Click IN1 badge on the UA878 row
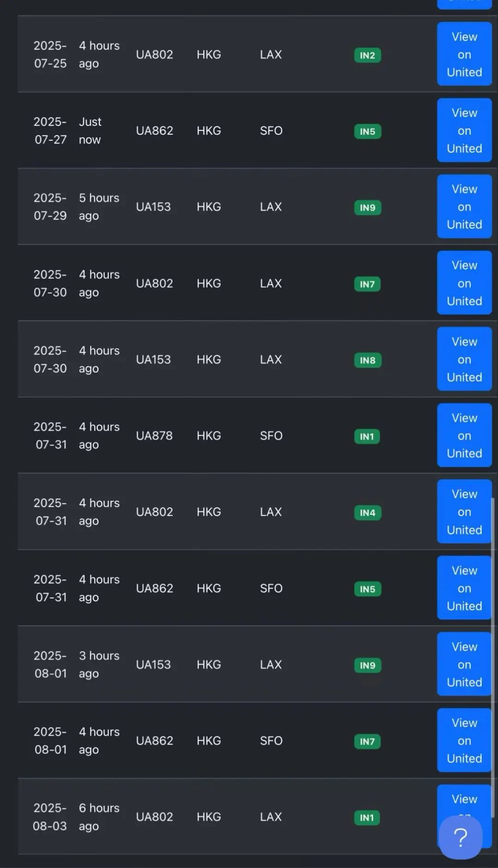 click(x=367, y=436)
